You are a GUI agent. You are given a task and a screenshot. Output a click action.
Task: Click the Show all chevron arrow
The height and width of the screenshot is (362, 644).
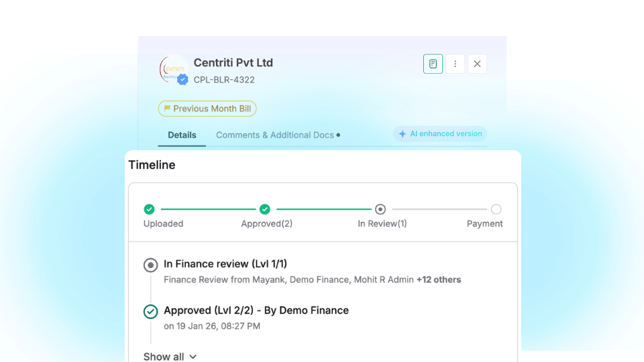[x=193, y=357]
